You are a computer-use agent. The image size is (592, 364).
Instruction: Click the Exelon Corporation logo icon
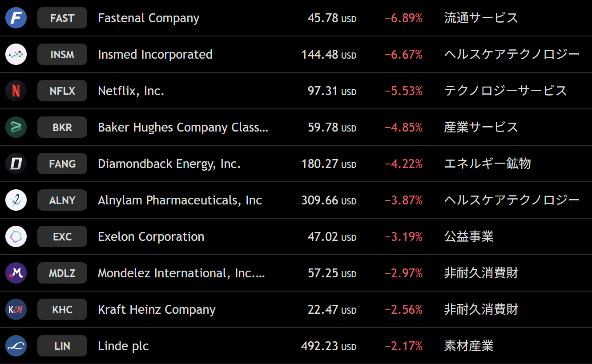pos(16,237)
